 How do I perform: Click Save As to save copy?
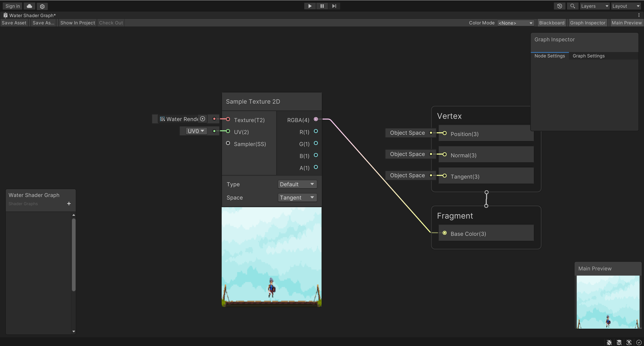(x=44, y=22)
